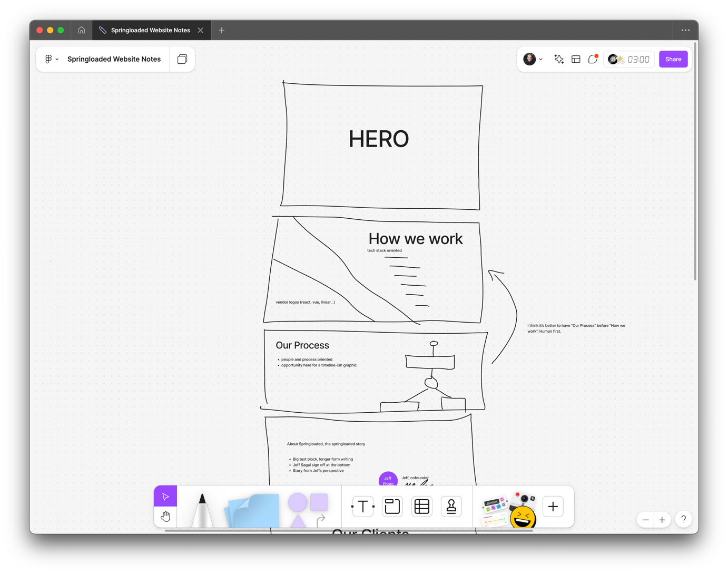The image size is (728, 573).
Task: Open the Sticky note tool
Action: [252, 511]
